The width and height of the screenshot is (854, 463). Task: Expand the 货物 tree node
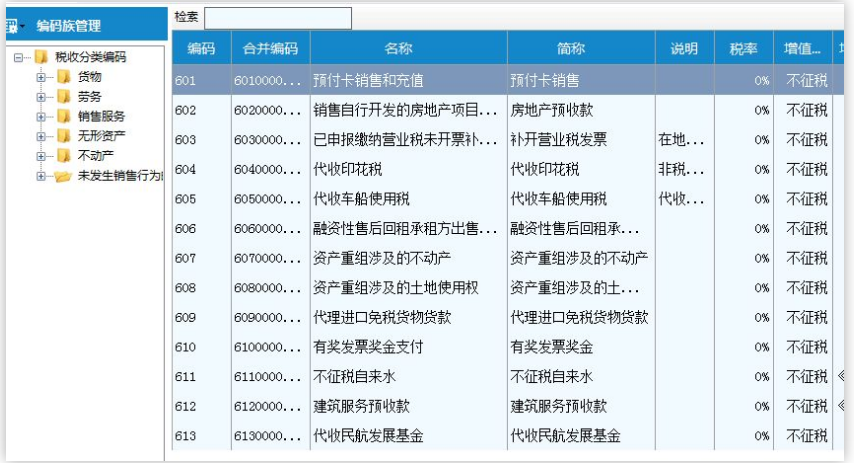[41, 77]
